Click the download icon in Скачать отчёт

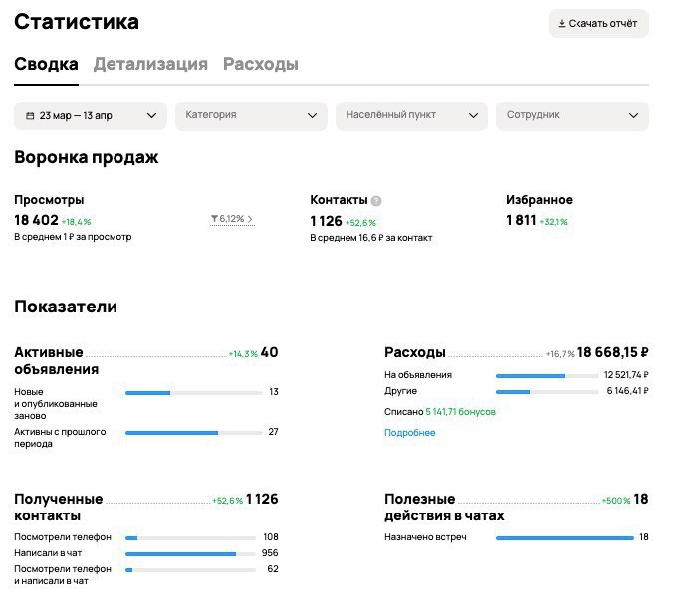(562, 24)
